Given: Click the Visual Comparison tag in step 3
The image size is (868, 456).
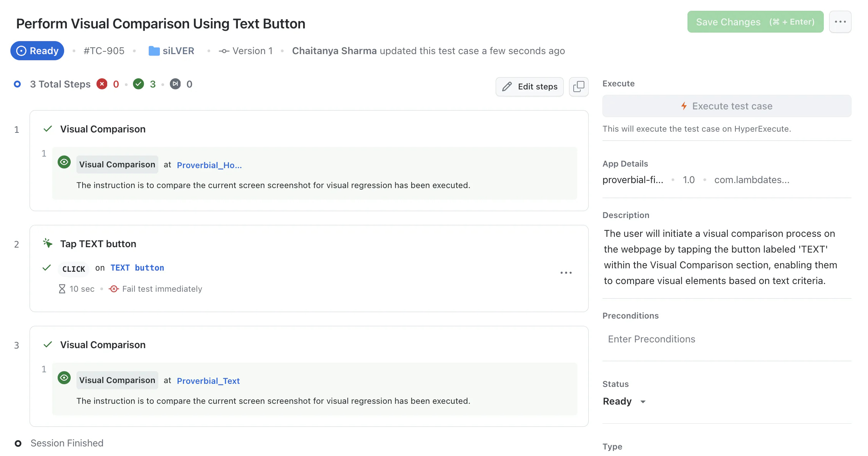Looking at the screenshot, I should [117, 380].
